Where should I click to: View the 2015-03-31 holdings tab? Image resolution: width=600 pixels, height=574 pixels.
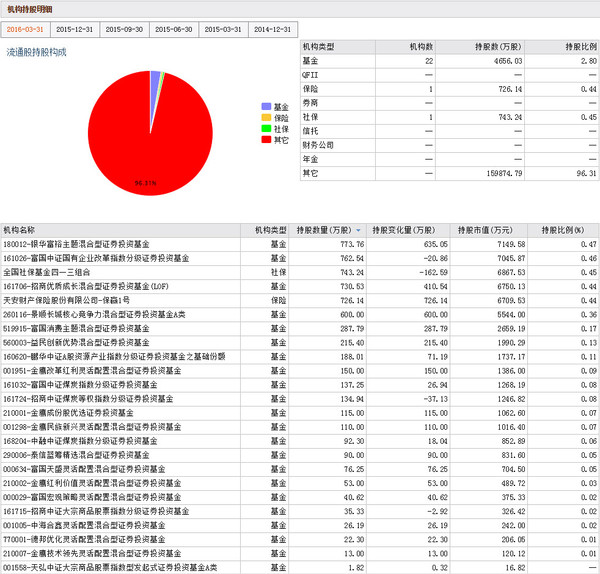coord(225,30)
